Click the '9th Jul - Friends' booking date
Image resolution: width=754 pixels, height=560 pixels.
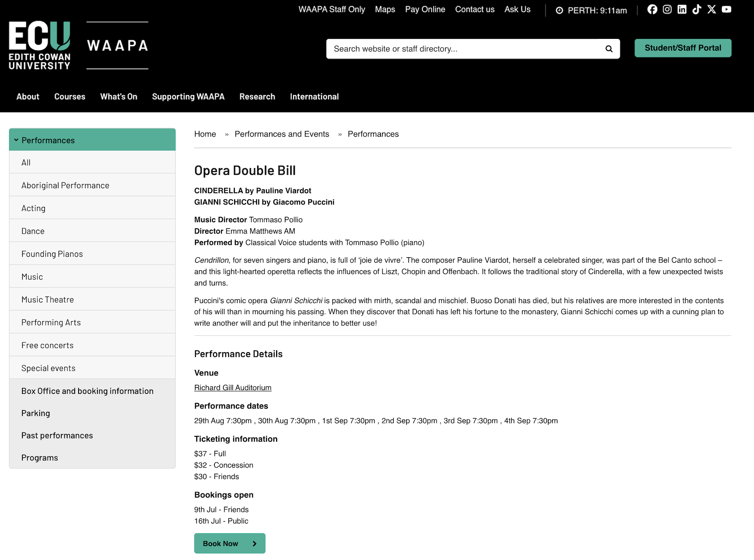click(x=221, y=510)
